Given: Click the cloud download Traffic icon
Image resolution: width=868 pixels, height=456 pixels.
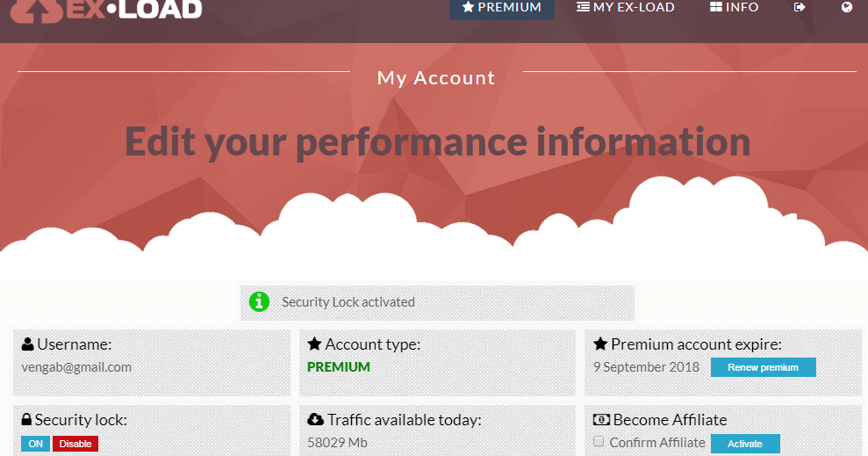Looking at the screenshot, I should point(316,420).
